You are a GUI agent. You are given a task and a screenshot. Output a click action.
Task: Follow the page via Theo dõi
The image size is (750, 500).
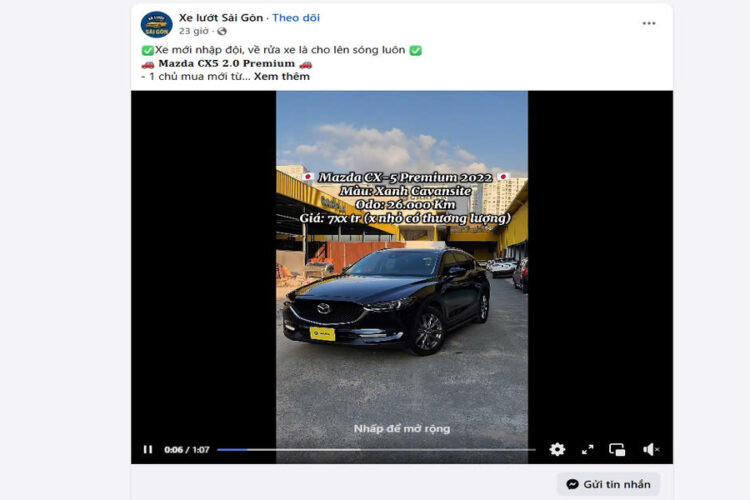pos(296,18)
